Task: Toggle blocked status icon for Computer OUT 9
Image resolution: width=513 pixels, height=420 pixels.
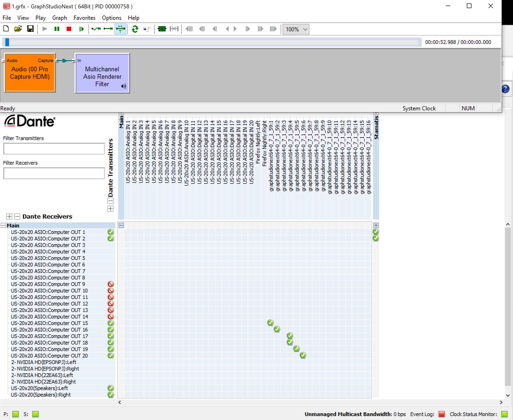Action: 110,284
